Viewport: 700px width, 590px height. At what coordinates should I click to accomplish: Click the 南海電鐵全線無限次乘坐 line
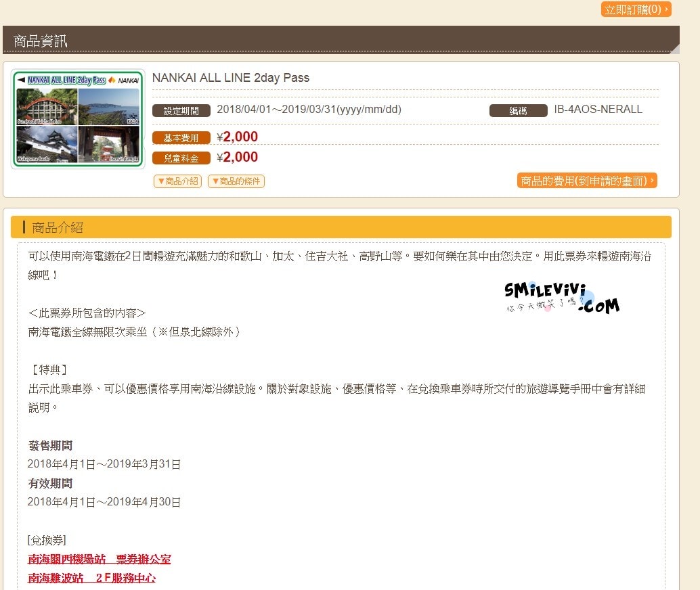(134, 332)
